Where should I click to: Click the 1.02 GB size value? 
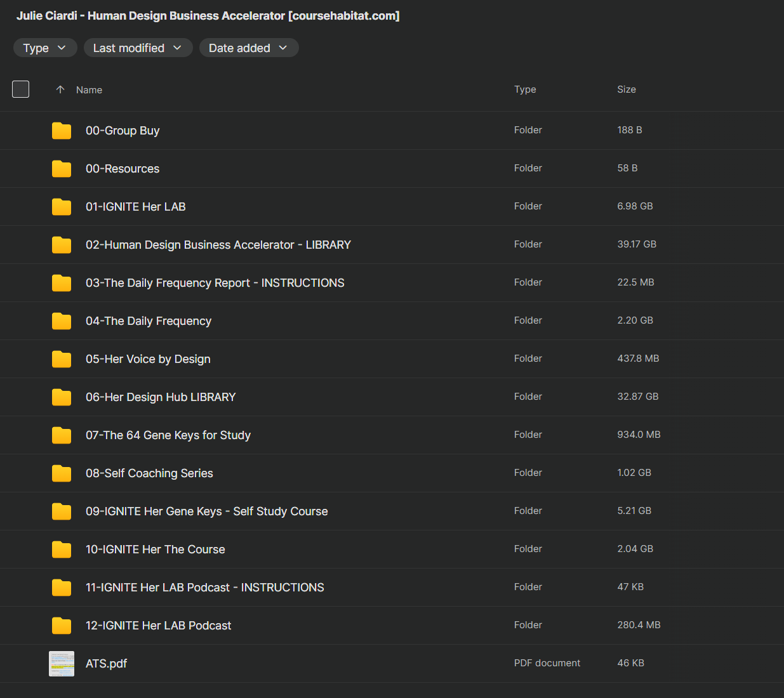click(634, 473)
